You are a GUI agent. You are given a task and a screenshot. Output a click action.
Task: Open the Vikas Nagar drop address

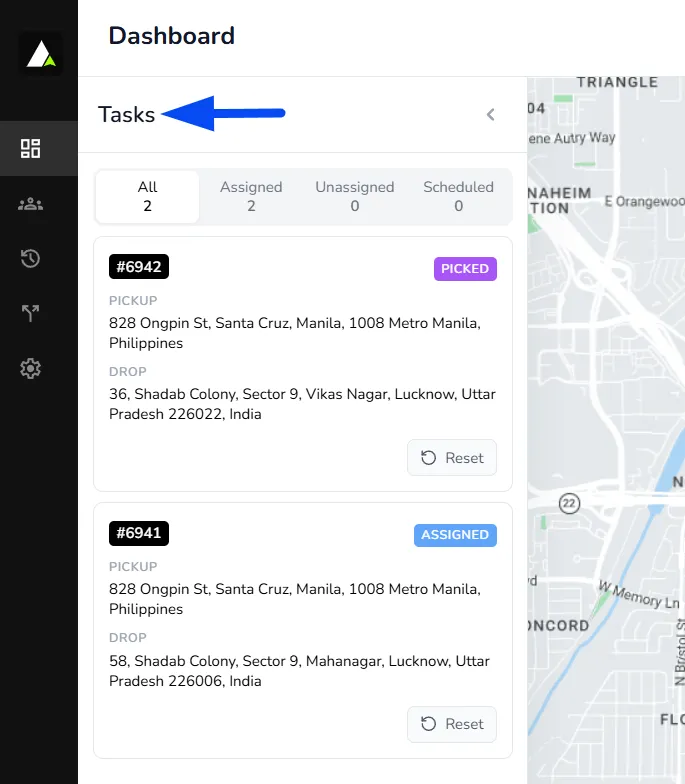(x=302, y=404)
